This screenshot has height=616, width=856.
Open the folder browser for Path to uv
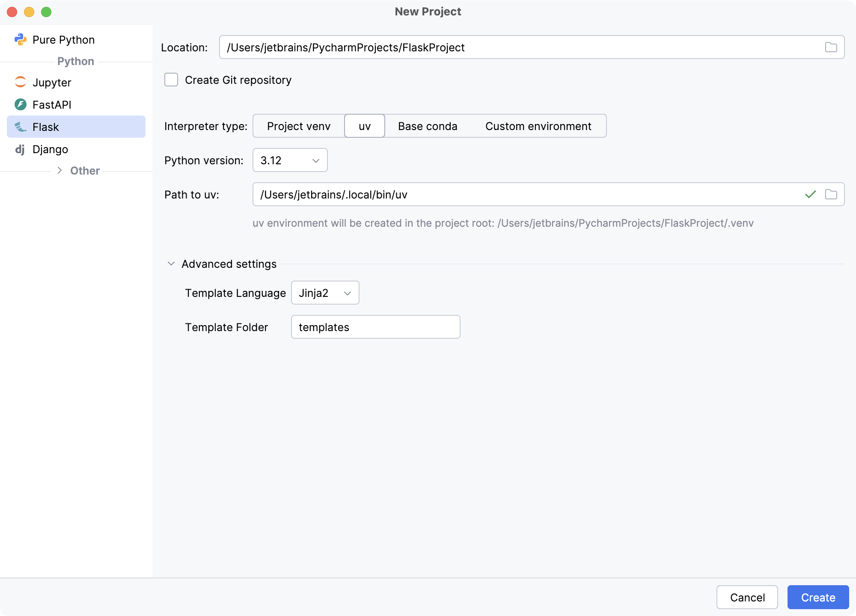[831, 194]
